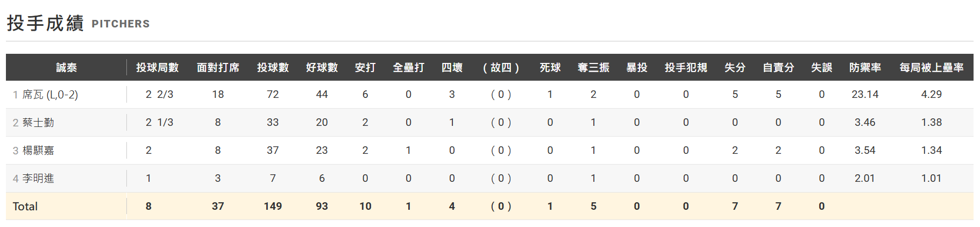Click the 149 total pitch count cell
The width and height of the screenshot is (980, 227).
point(273,207)
